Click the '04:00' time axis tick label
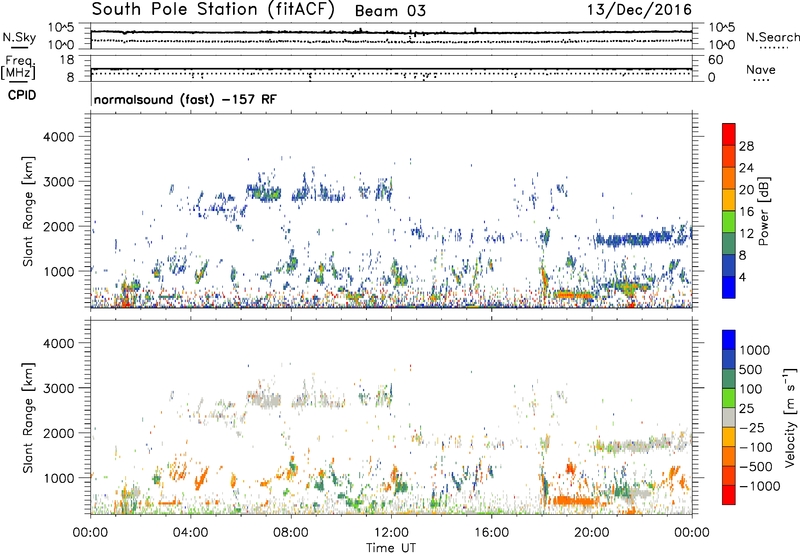 coord(190,533)
